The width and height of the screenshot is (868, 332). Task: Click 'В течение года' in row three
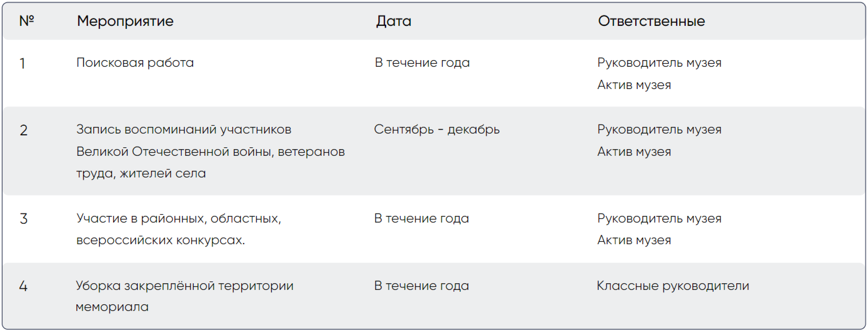[422, 218]
